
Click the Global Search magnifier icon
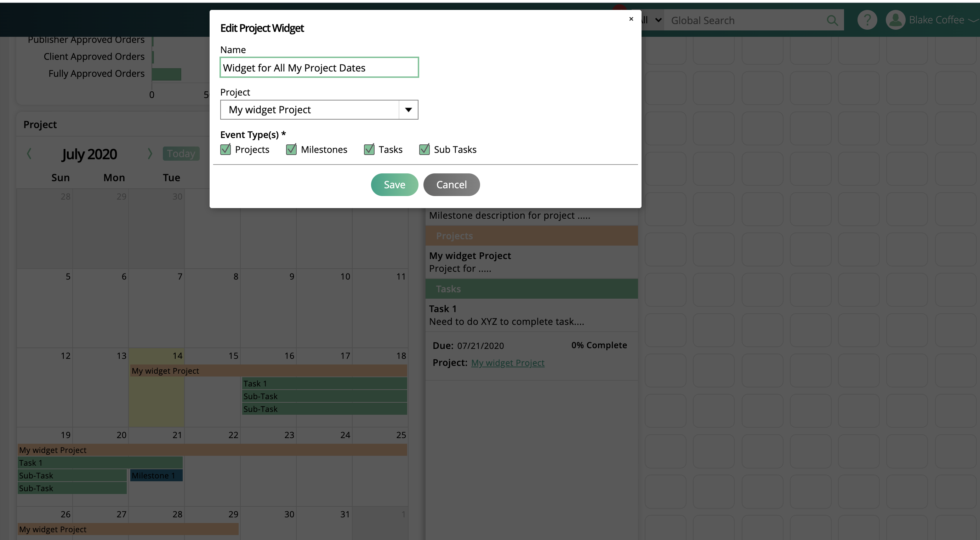click(832, 20)
